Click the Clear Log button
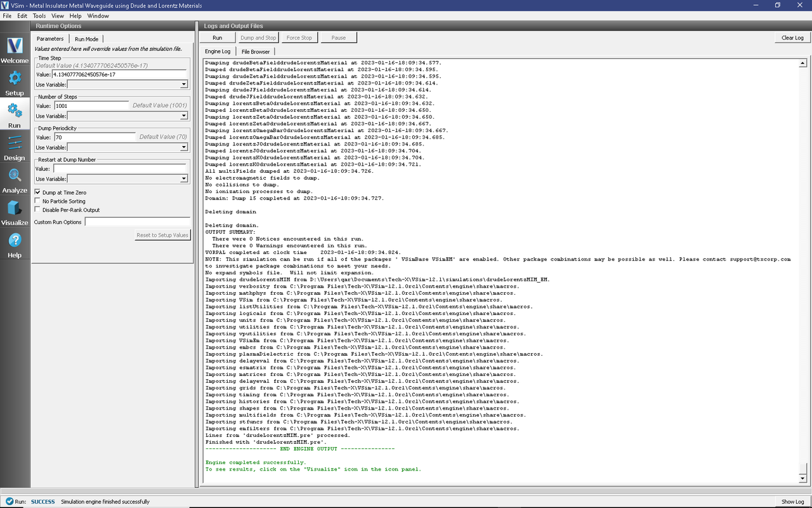812x508 pixels. pos(792,37)
